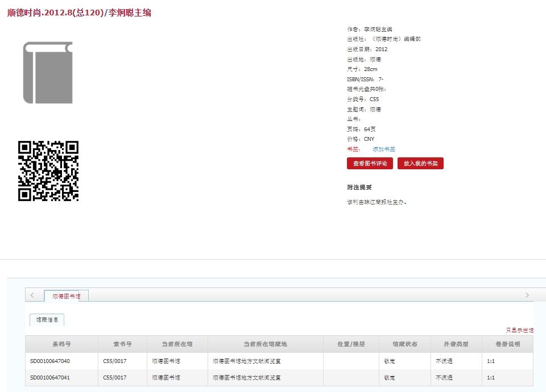This screenshot has height=392, width=546.
Task: Click the 当前所在馆 column header
Action: tap(177, 344)
